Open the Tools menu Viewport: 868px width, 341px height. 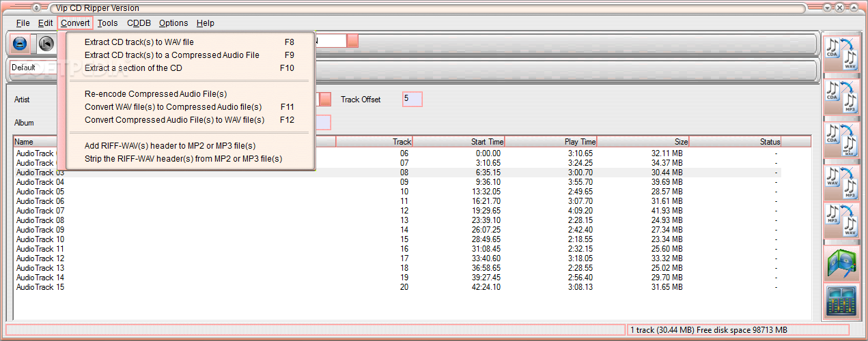(107, 23)
